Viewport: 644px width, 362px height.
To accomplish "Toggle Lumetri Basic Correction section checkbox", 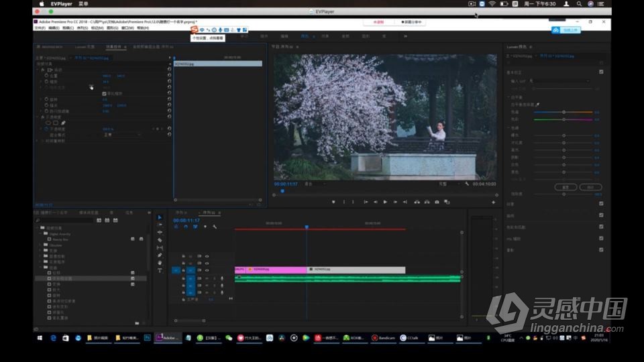I will (601, 72).
